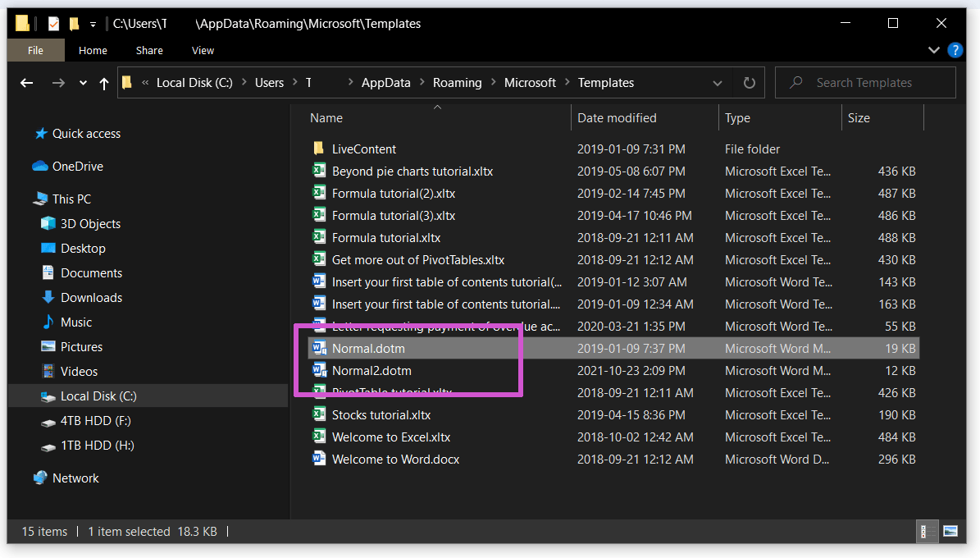This screenshot has width=980, height=558.
Task: Switch to the View ribbon tab
Action: pos(203,50)
